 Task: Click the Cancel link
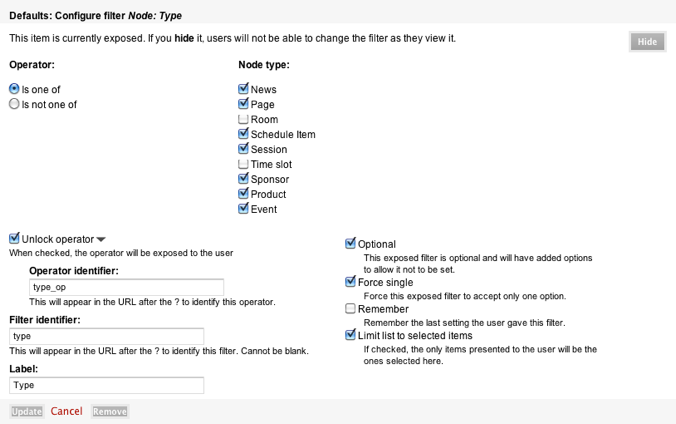[66, 411]
